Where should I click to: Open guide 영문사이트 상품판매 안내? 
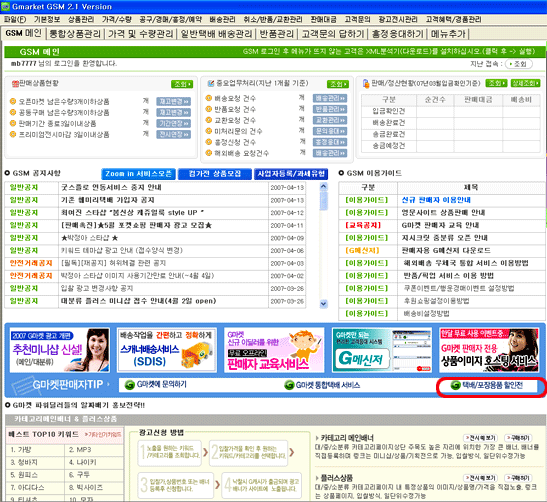coord(443,213)
